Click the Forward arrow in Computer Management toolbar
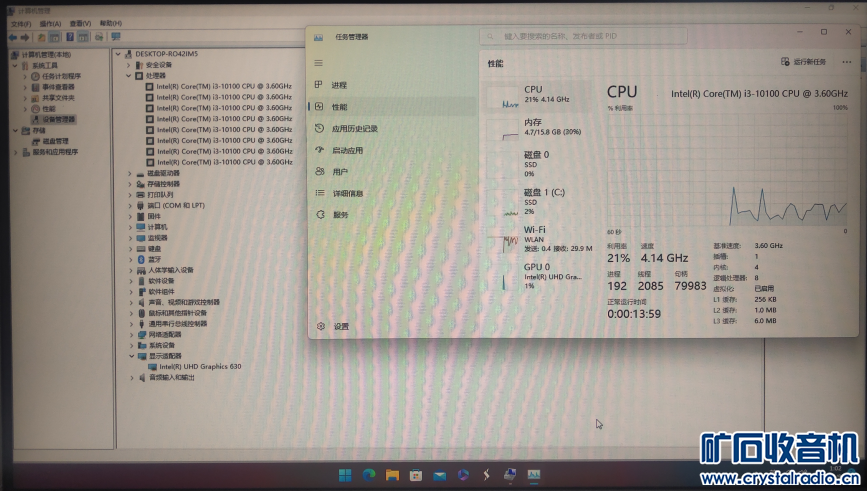 [24, 37]
